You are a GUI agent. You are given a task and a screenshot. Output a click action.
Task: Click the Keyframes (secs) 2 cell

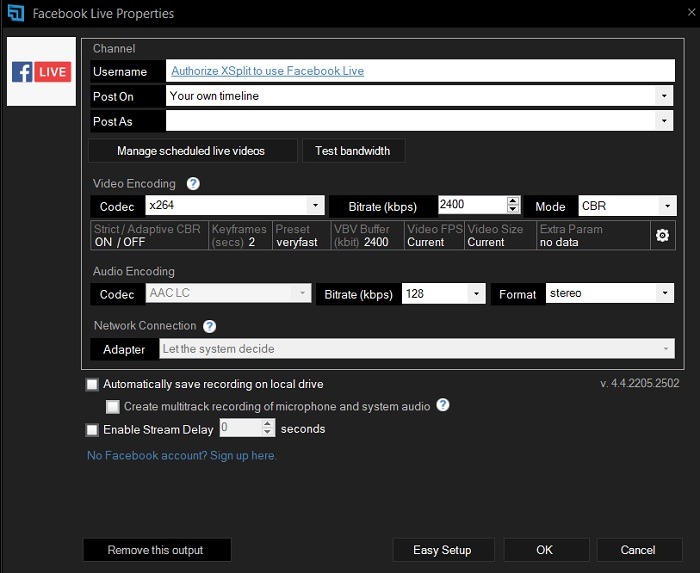(x=240, y=235)
